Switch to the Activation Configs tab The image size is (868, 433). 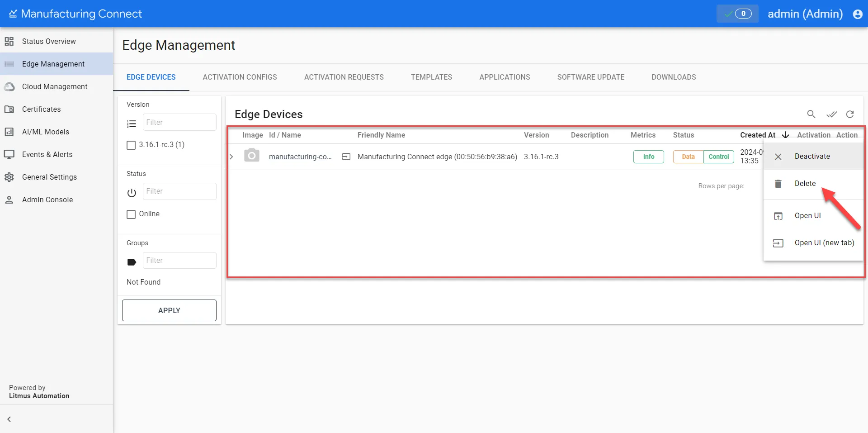(240, 77)
